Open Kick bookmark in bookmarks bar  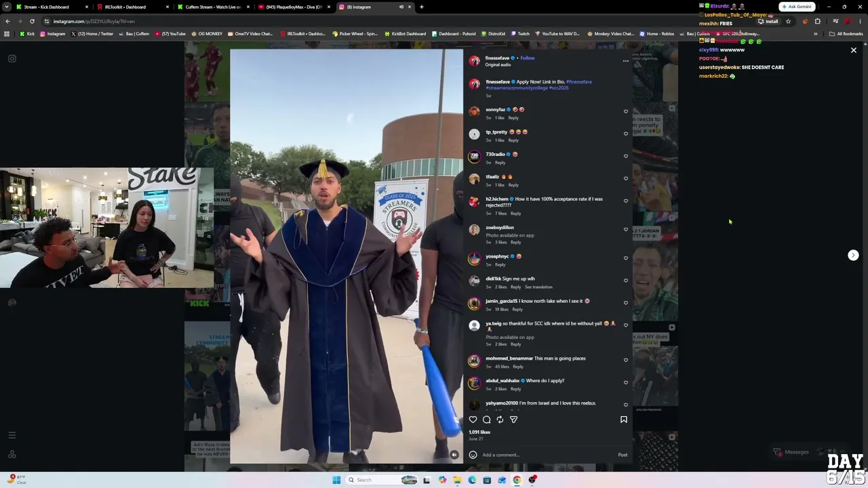27,34
